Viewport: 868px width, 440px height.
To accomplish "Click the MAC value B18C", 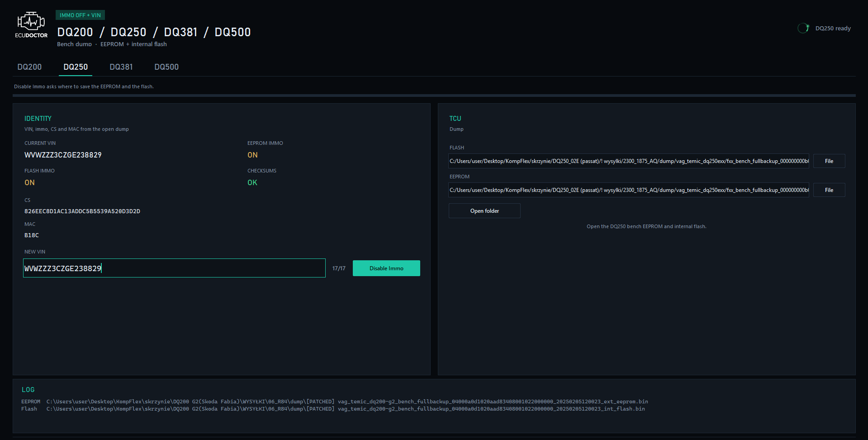I will tap(32, 235).
